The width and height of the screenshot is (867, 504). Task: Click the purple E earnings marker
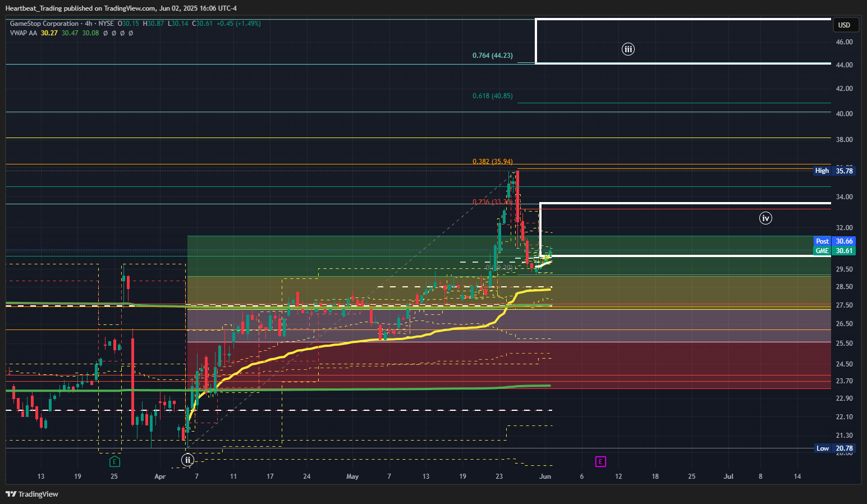pos(600,461)
